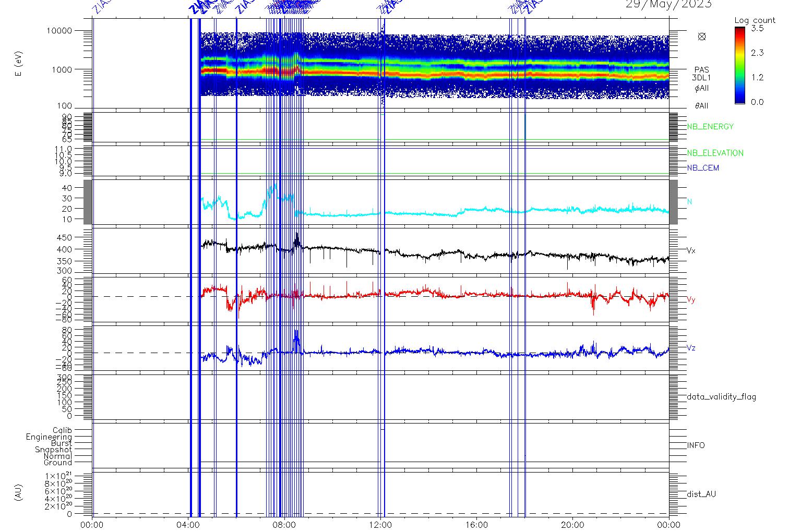
Task: Click the Ground mode label
Action: click(x=58, y=463)
